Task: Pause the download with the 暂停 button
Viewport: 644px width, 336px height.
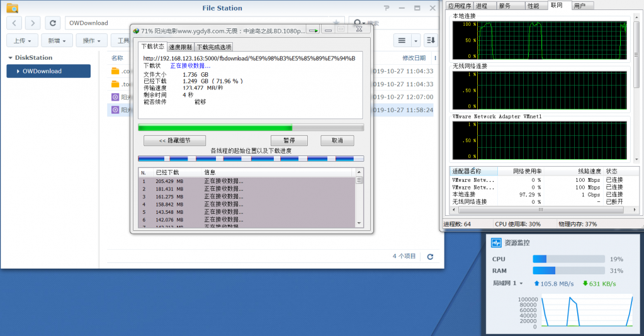Action: [289, 140]
